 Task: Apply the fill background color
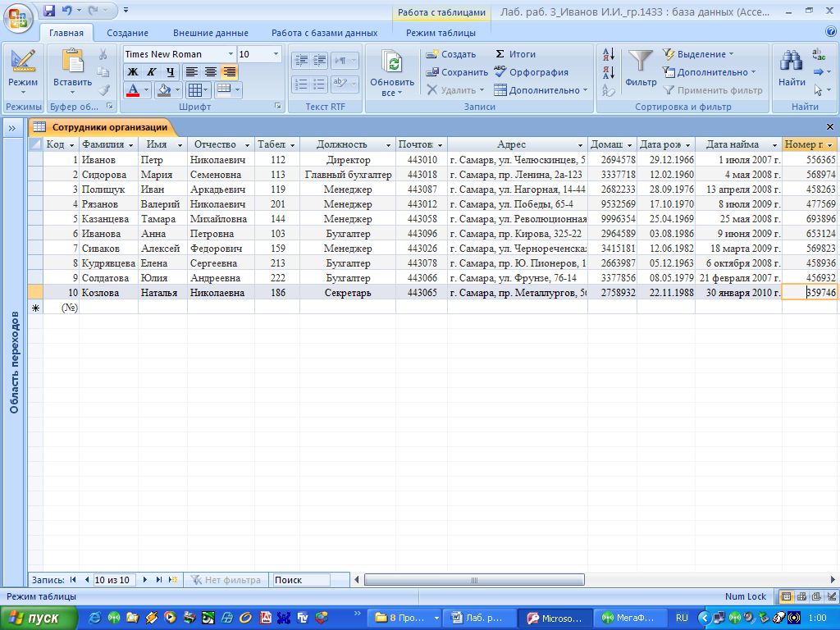point(163,90)
